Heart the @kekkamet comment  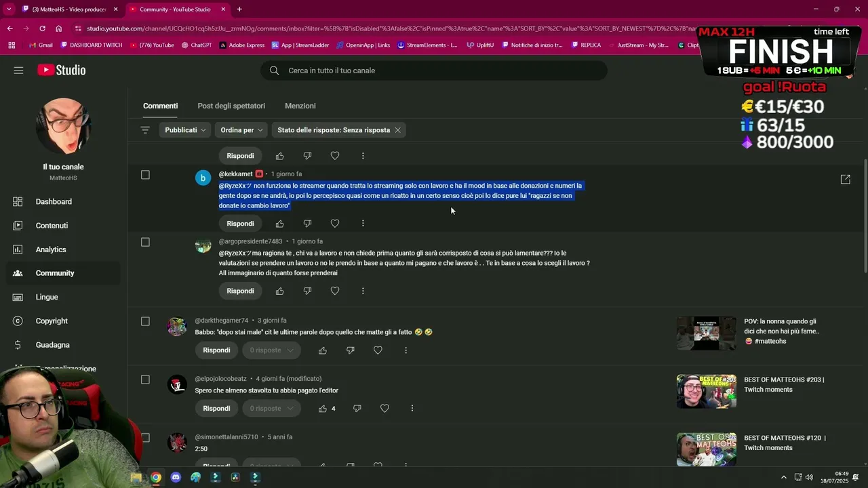335,224
